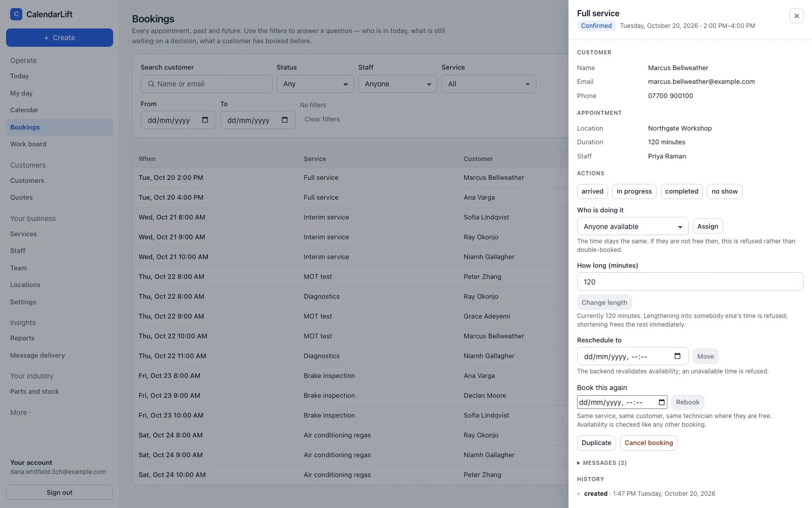Click the How long (minutes) field

click(x=690, y=281)
